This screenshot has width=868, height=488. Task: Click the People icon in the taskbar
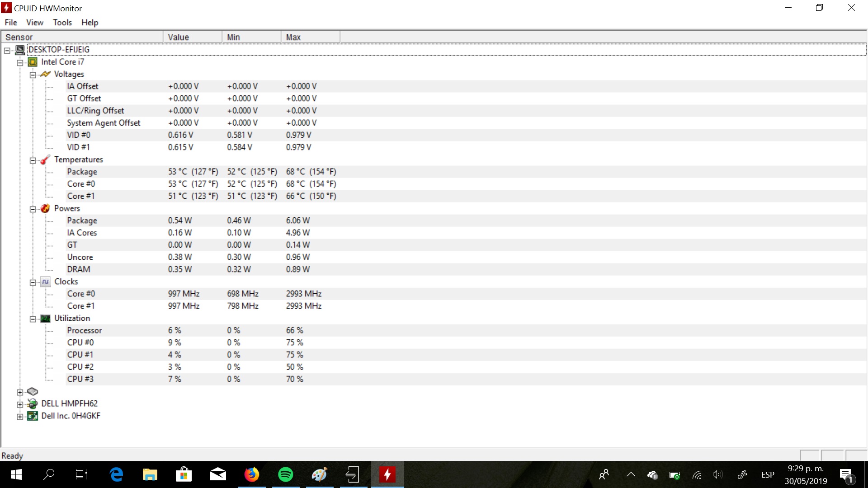(x=604, y=474)
